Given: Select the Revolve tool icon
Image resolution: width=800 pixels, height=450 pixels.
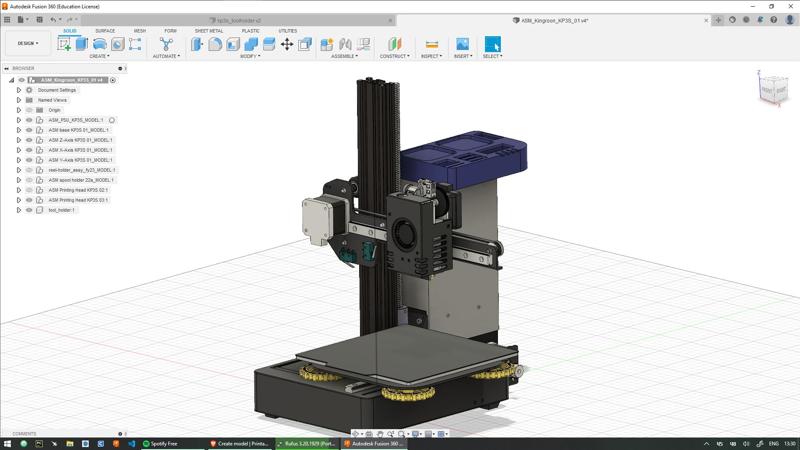Looking at the screenshot, I should [x=99, y=44].
